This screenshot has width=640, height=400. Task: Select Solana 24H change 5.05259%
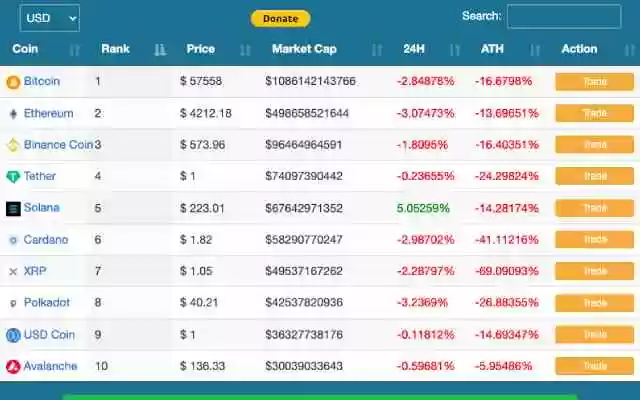(x=423, y=208)
